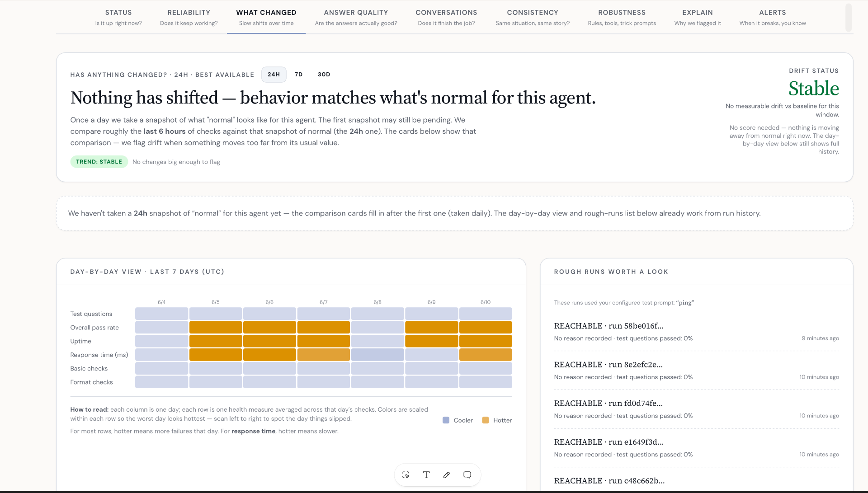Click the 6/4 column date header
The image size is (868, 493).
tap(161, 302)
